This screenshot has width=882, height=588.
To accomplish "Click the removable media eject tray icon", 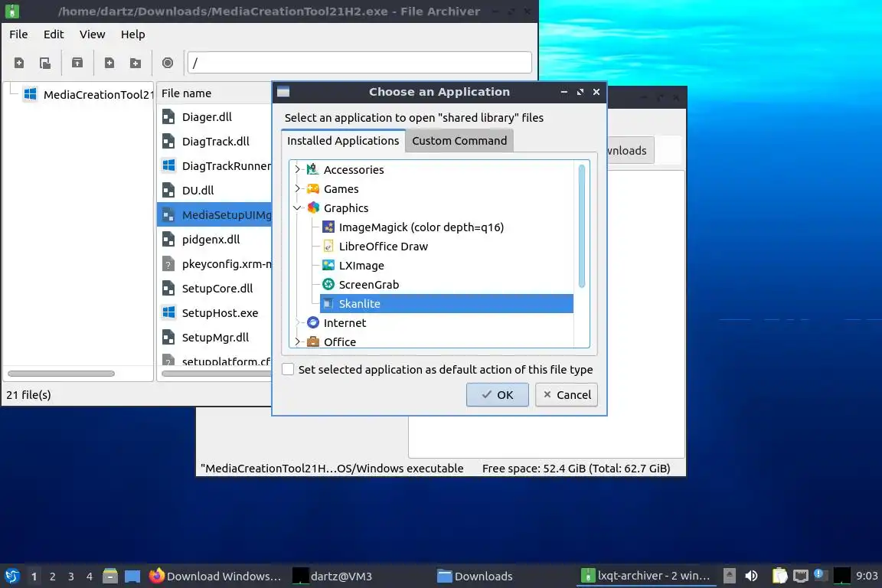I will pos(730,576).
